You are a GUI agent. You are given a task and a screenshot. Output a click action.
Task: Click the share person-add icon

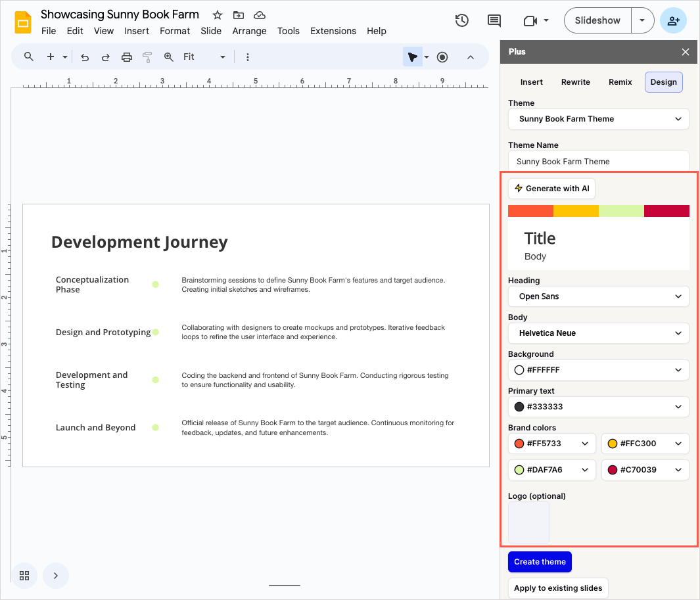pos(673,20)
